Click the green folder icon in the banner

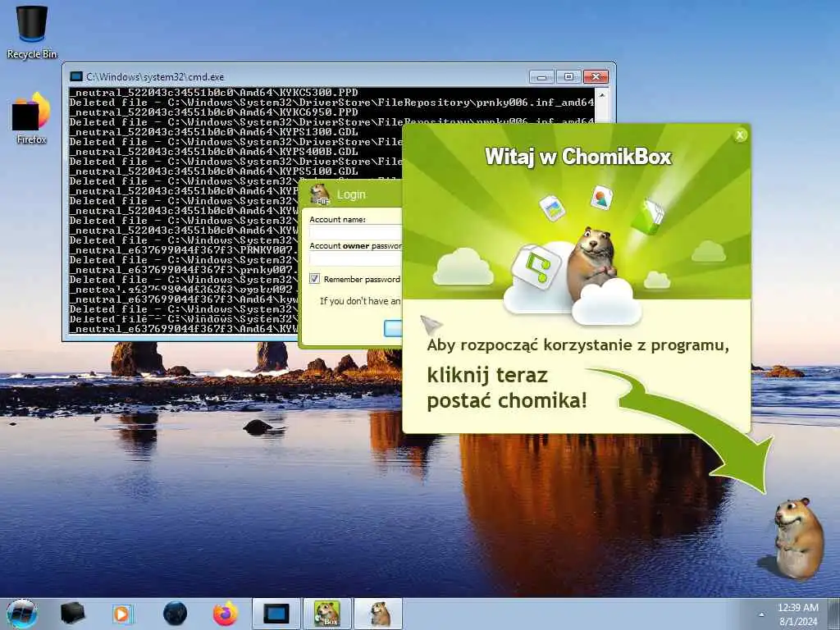pos(648,217)
